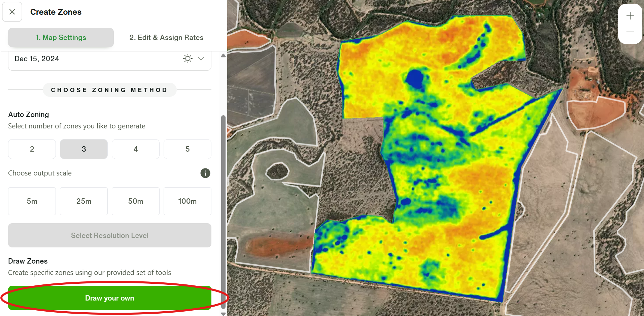Open Edit & Assign Rates tab
Image resolution: width=644 pixels, height=316 pixels.
(166, 38)
